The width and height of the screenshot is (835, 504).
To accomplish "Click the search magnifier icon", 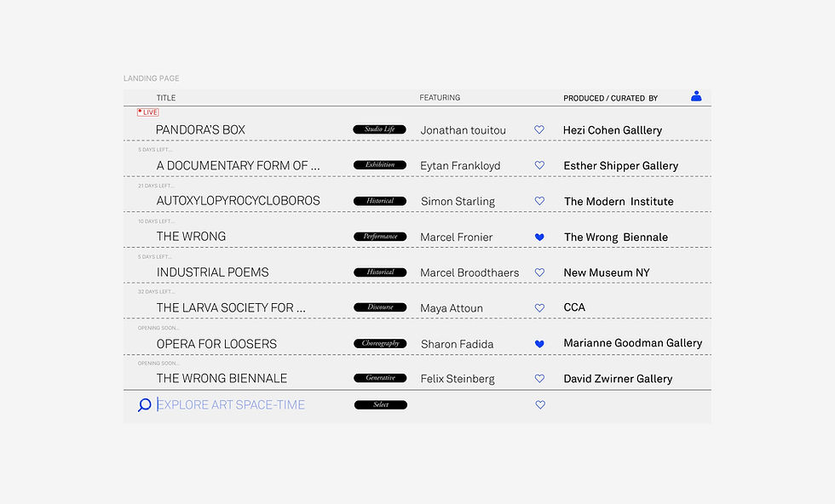I will point(144,405).
